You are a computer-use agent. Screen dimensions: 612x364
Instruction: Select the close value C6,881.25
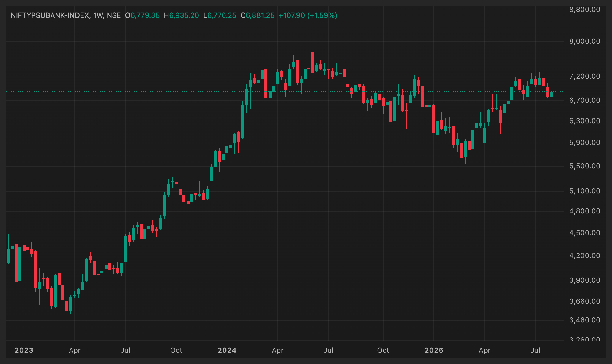tap(258, 15)
